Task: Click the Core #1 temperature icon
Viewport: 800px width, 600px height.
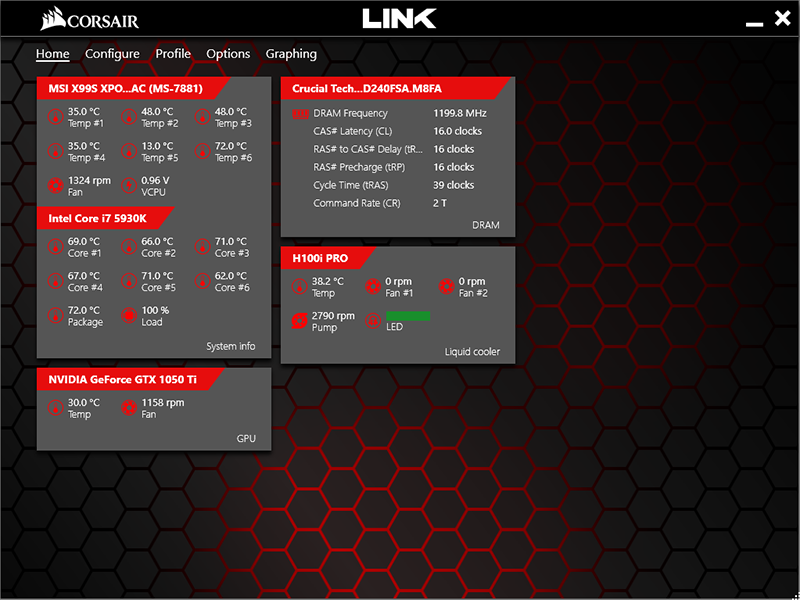Action: (56, 247)
